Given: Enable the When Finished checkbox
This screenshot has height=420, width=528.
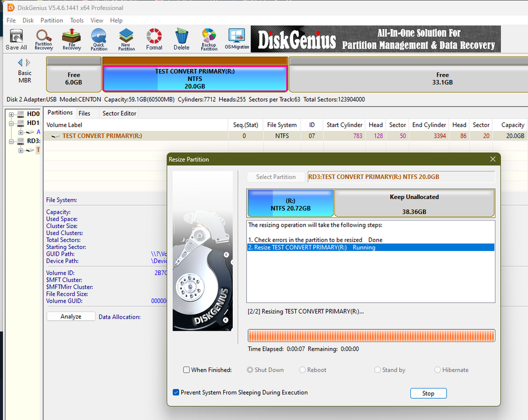Looking at the screenshot, I should [x=186, y=370].
